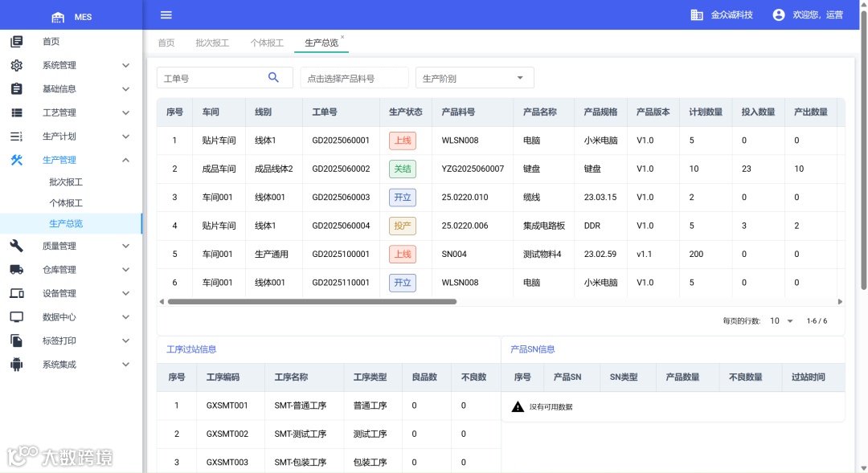Expand the 标签打印 chevron
This screenshot has height=473, width=868.
click(125, 340)
